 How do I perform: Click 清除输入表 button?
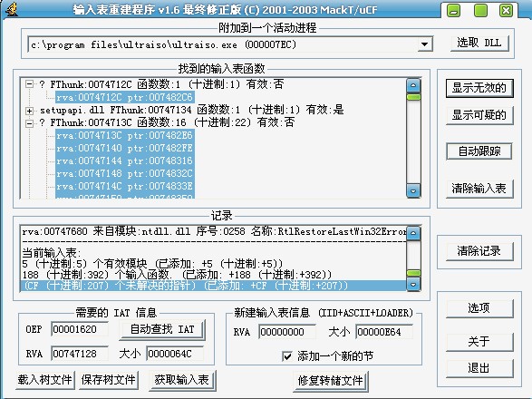[479, 189]
